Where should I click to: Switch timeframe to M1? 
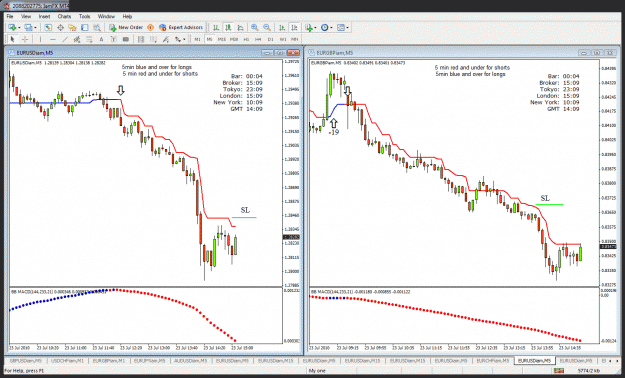(197, 39)
